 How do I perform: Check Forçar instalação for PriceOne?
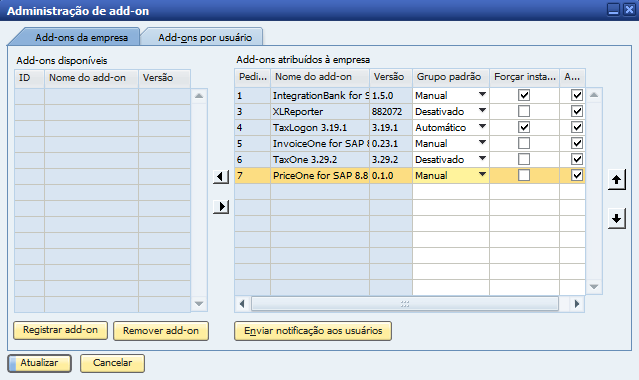pos(524,175)
